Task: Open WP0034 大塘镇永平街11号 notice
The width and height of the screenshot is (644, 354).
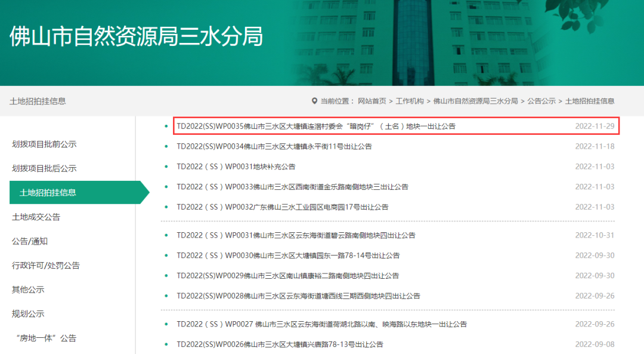Action: 274,147
